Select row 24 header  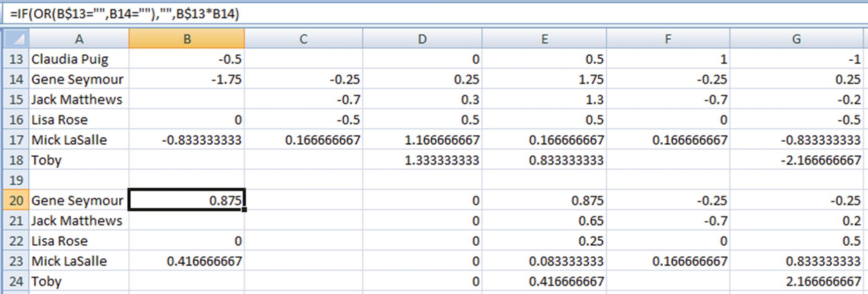click(16, 281)
